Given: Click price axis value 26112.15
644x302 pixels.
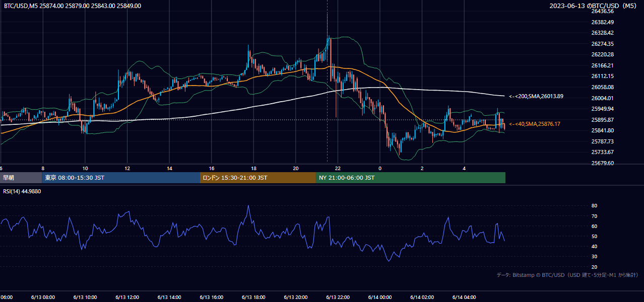Looking at the screenshot, I should click(x=602, y=76).
